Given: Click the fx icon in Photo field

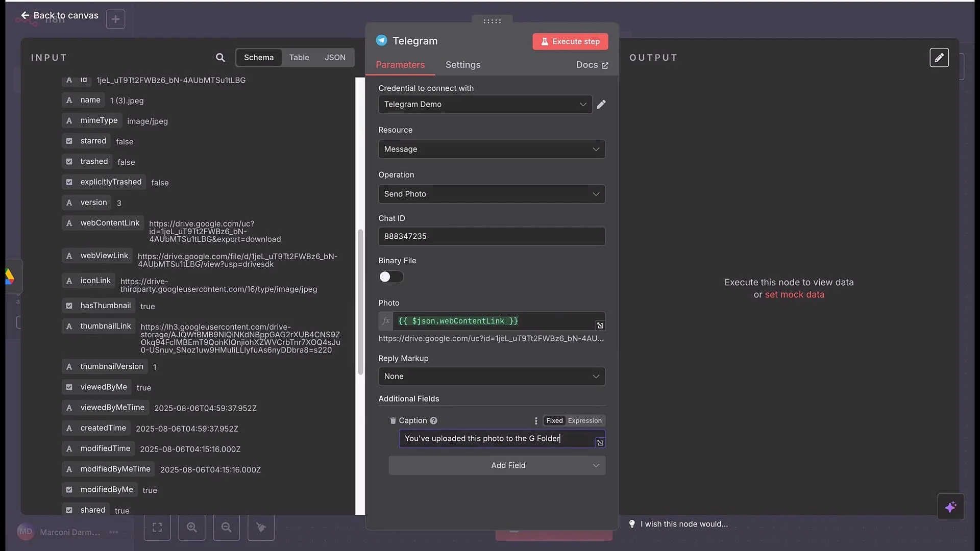Looking at the screenshot, I should (x=386, y=321).
